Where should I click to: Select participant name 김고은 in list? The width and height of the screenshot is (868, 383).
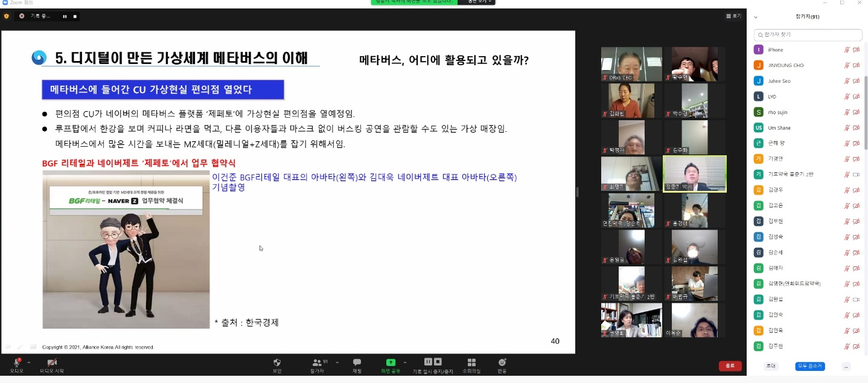tap(774, 205)
